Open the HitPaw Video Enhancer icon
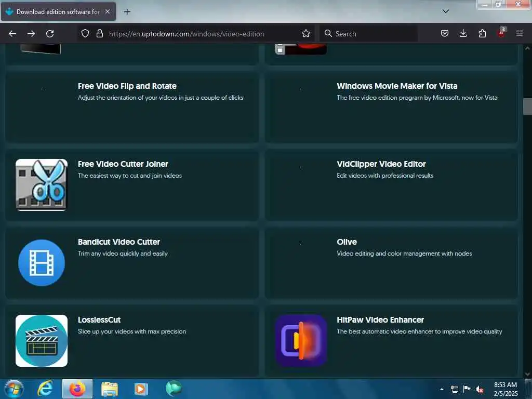Viewport: 532px width, 399px height. 301,341
